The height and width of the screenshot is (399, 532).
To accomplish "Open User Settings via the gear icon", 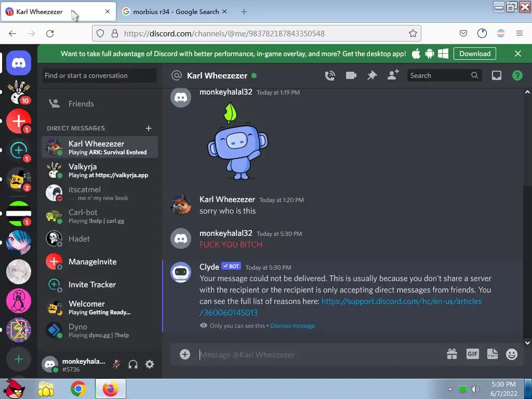I will (150, 364).
